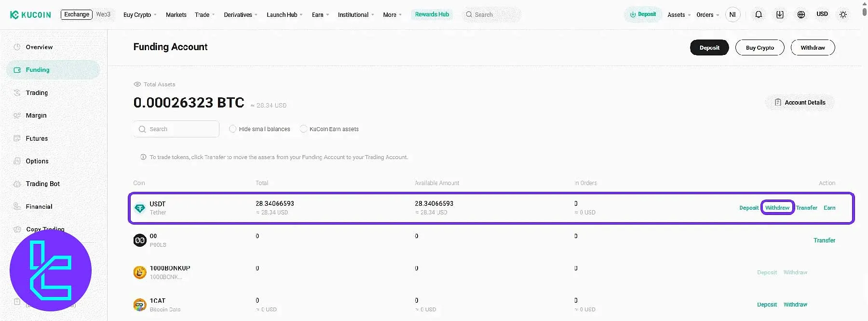Expand the Buy Crypto dropdown menu
This screenshot has height=321, width=868.
point(140,15)
